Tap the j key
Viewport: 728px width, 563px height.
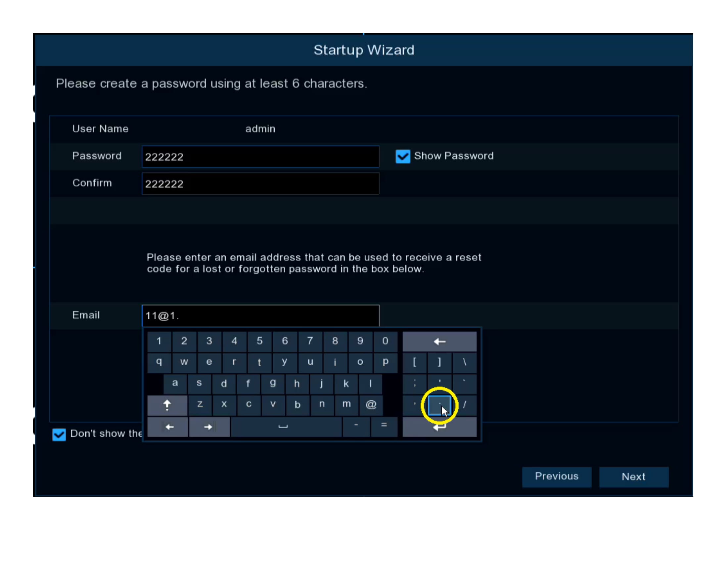point(322,384)
